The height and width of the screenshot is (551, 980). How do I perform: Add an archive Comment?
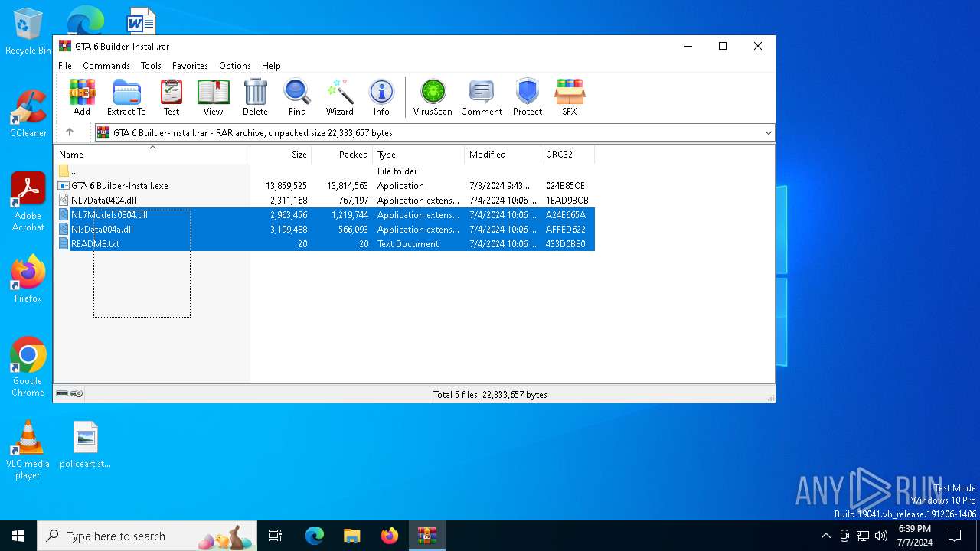click(482, 97)
